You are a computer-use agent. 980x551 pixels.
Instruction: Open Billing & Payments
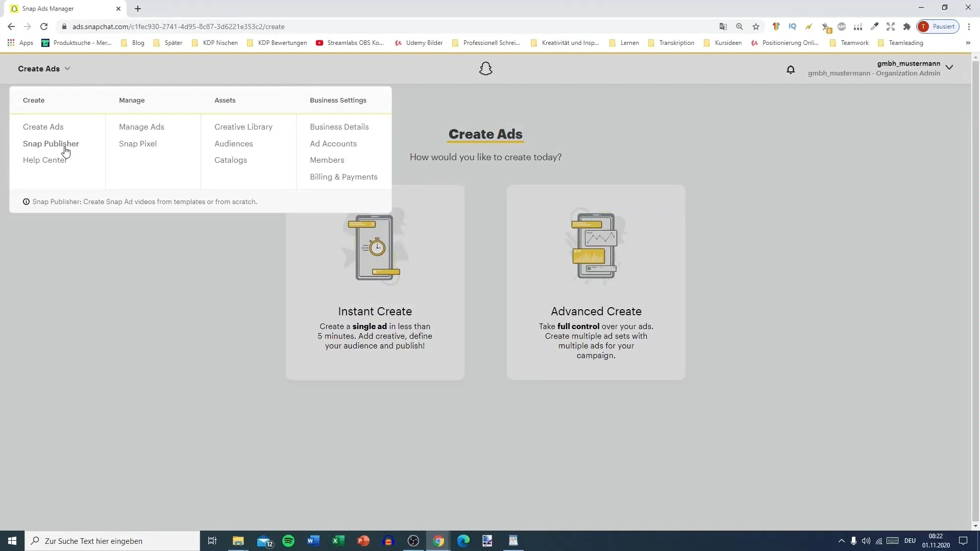point(344,177)
